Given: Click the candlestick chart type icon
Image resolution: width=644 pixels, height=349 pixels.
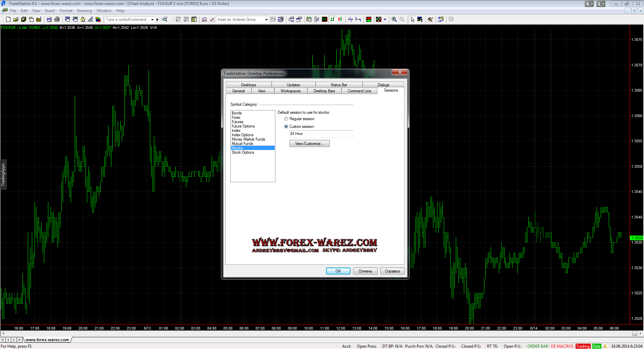Looking at the screenshot, I should tap(340, 19).
